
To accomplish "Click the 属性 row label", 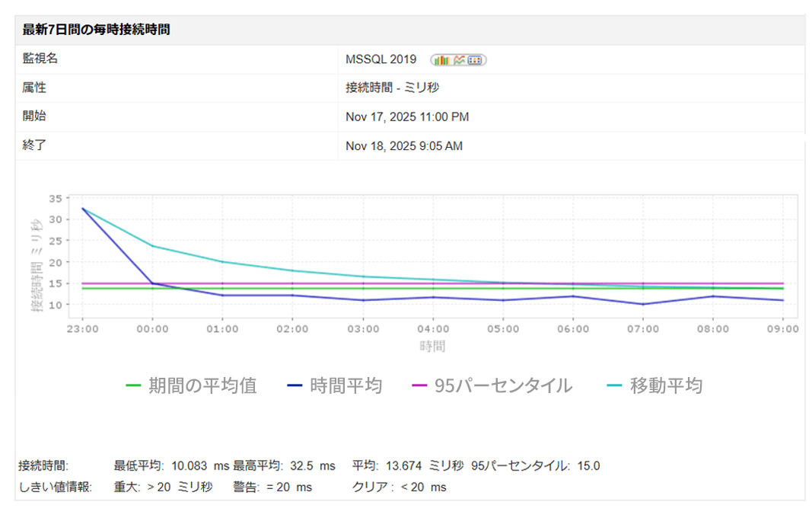I will tap(33, 88).
